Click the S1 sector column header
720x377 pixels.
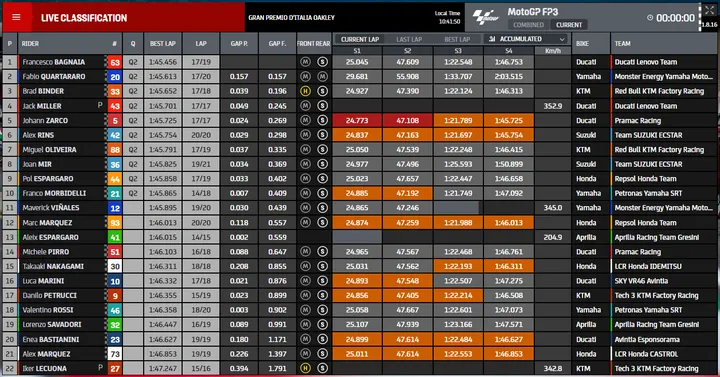click(357, 51)
